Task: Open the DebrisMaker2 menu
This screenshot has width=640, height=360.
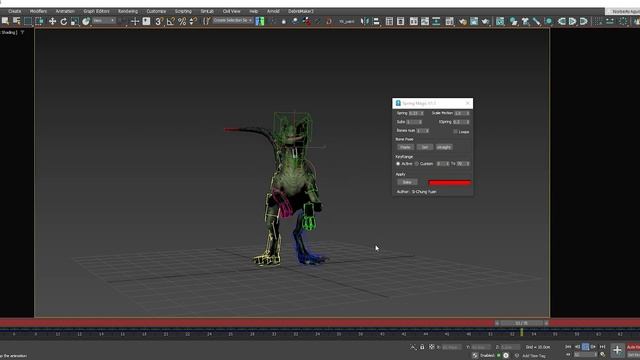Action: (x=301, y=11)
